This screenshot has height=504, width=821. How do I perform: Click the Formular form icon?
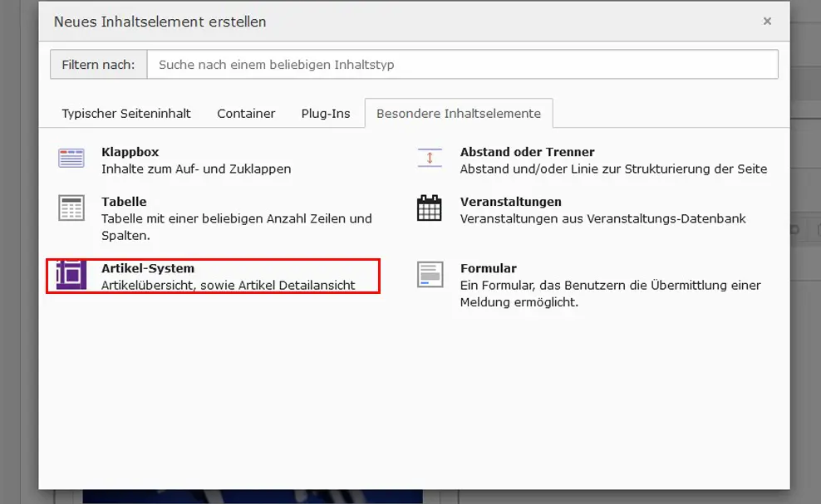click(430, 275)
